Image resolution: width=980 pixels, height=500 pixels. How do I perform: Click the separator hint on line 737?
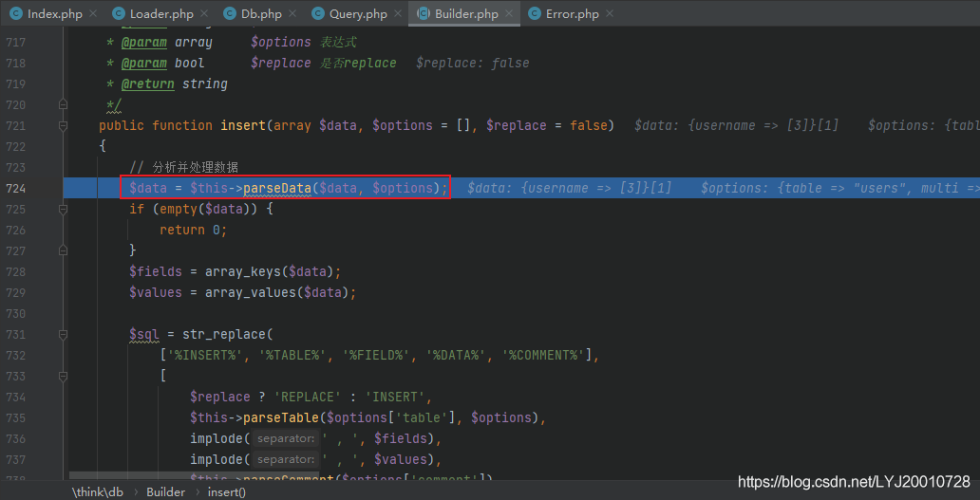click(286, 460)
